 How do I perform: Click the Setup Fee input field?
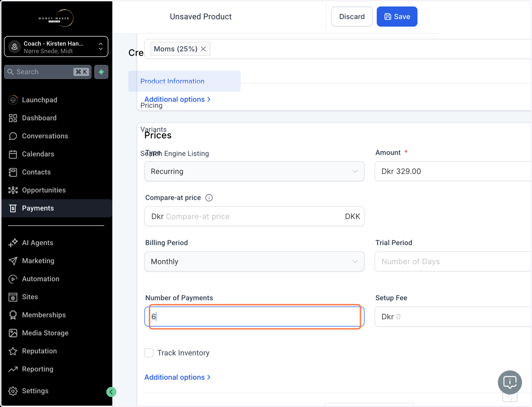coord(453,317)
